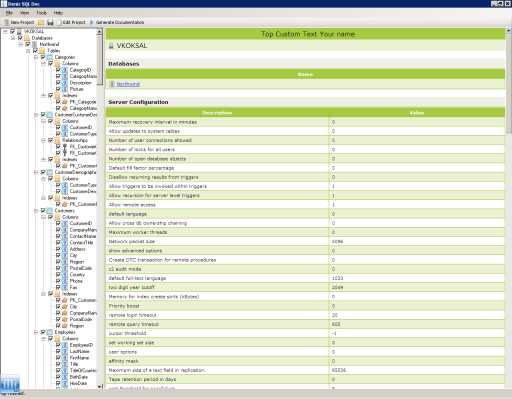Click the BirthDate column icon
Viewport: 512px width, 399px height.
click(x=65, y=377)
